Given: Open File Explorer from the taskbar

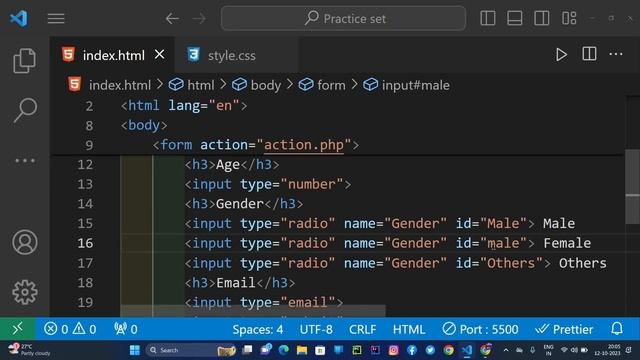Looking at the screenshot, I should [302, 350].
